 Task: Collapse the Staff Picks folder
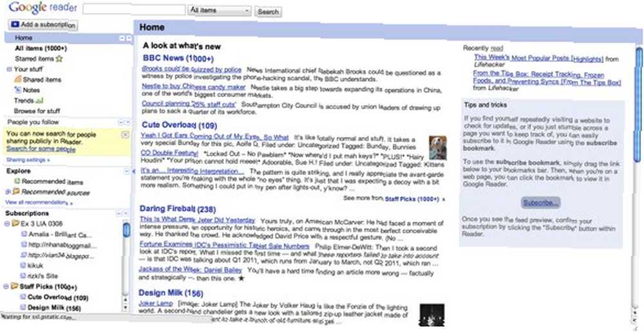coord(6,286)
